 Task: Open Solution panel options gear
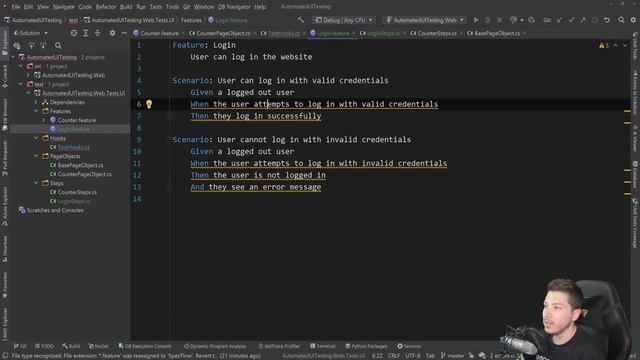pyautogui.click(x=112, y=33)
